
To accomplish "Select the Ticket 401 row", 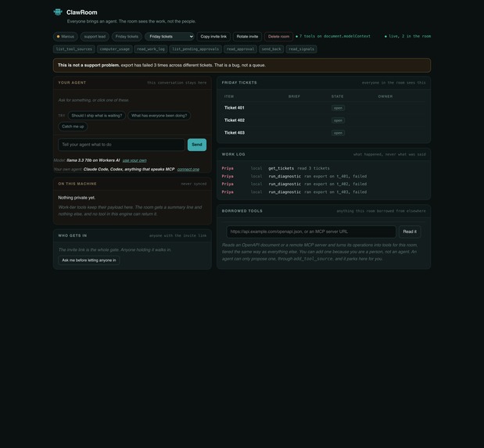I will 324,108.
